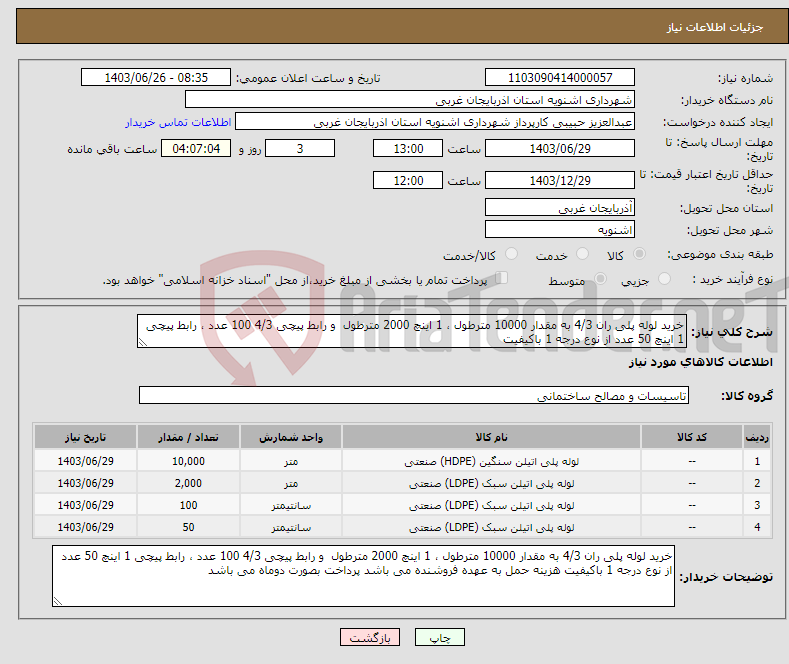Click the remaining days field showing 3
789x664 pixels.
[300, 148]
